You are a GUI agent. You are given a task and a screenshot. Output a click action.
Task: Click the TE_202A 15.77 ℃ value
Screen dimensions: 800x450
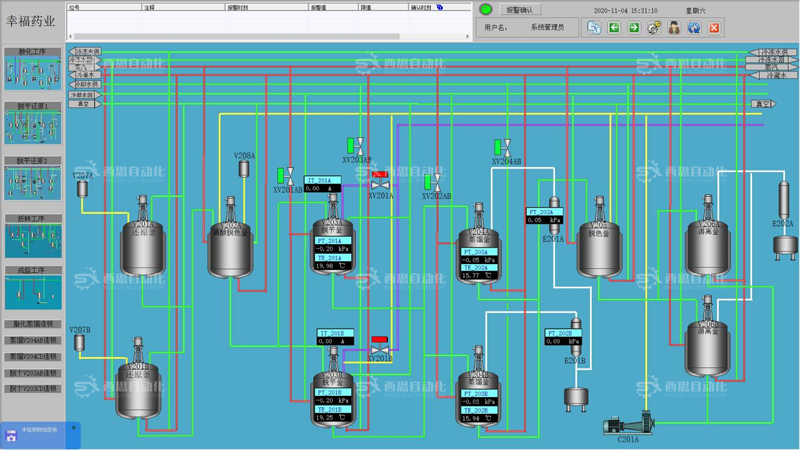[x=479, y=276]
